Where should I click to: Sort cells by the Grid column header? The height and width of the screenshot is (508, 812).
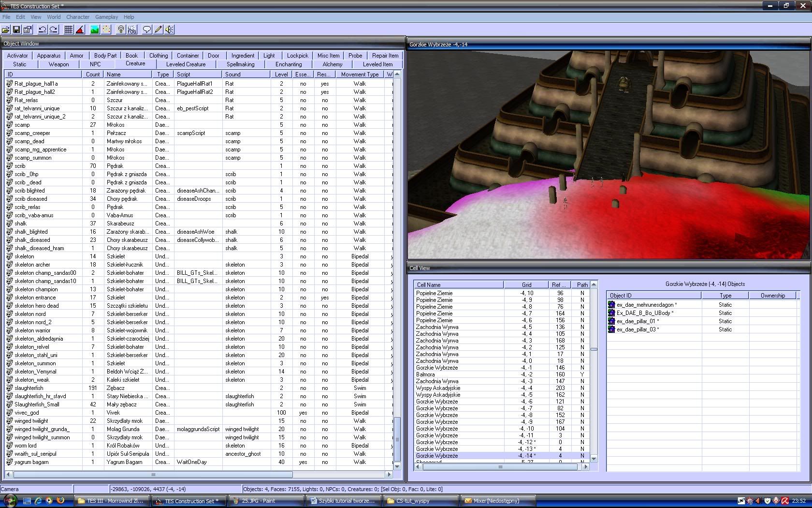(526, 285)
